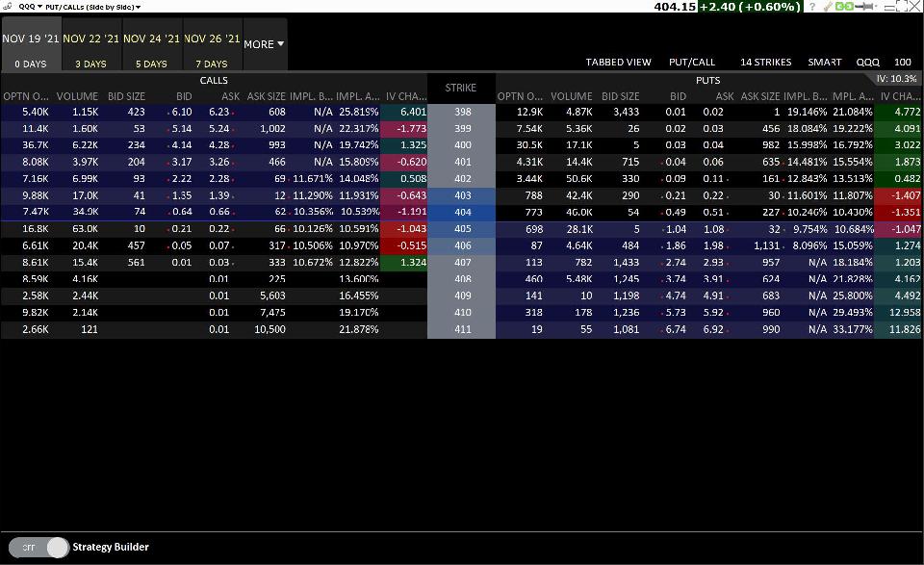The image size is (924, 565).
Task: Click the PUT/CALL view selector
Action: (692, 62)
